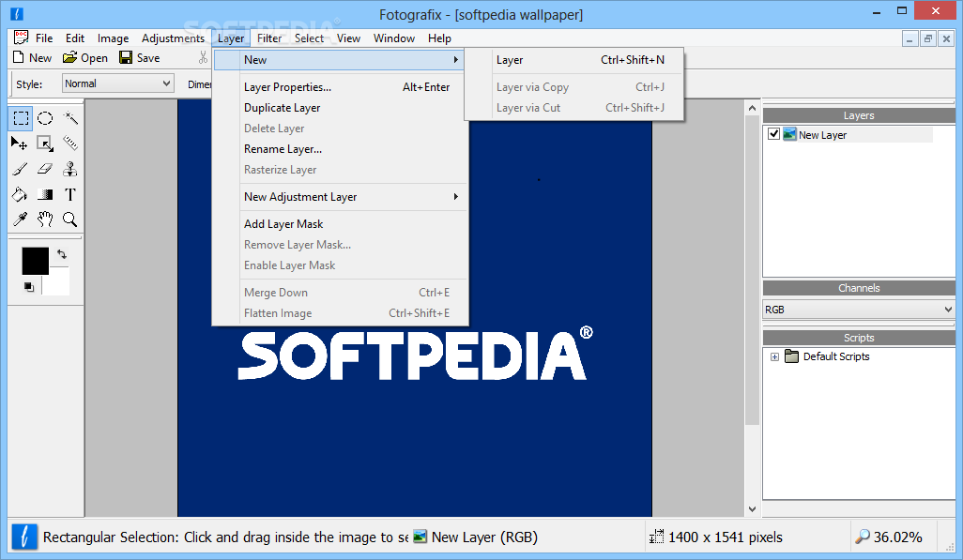Select the Clone Stamp tool
This screenshot has width=963, height=560.
point(70,169)
